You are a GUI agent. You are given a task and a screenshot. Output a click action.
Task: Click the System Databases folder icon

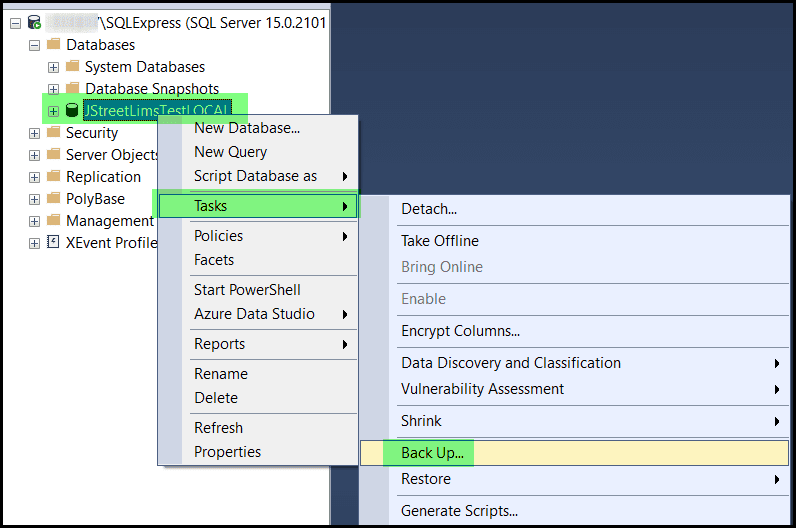[73, 66]
